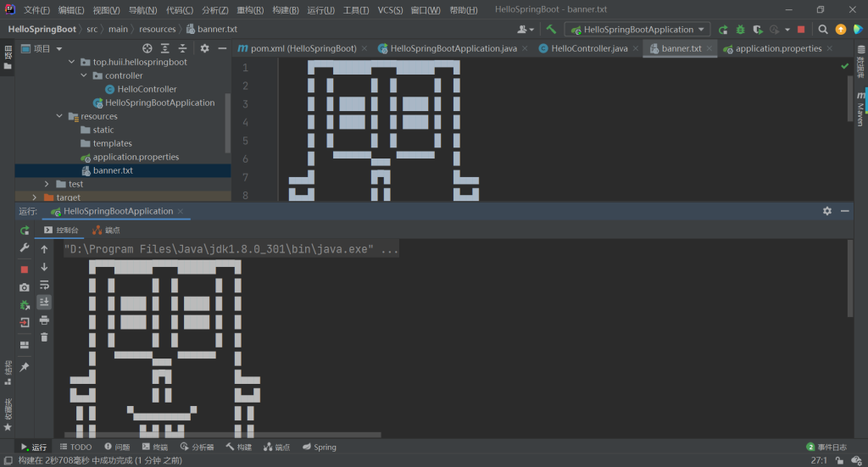Screen dimensions: 868x467
Task: Rerun app from the Run panel
Action: [25, 231]
